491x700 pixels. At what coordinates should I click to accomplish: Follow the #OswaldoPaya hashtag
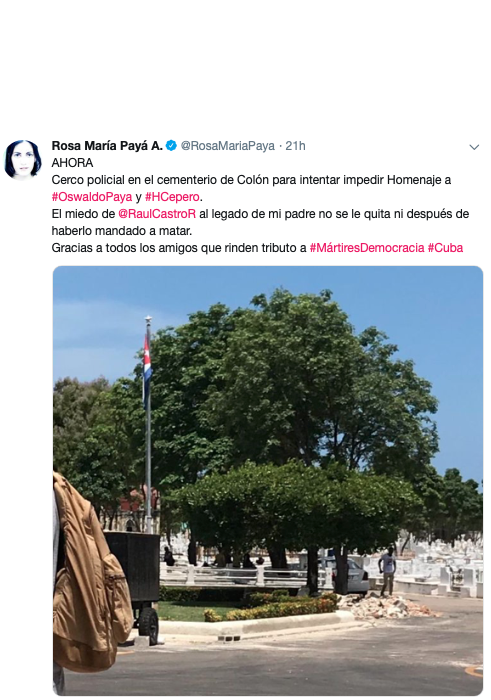[x=92, y=197]
